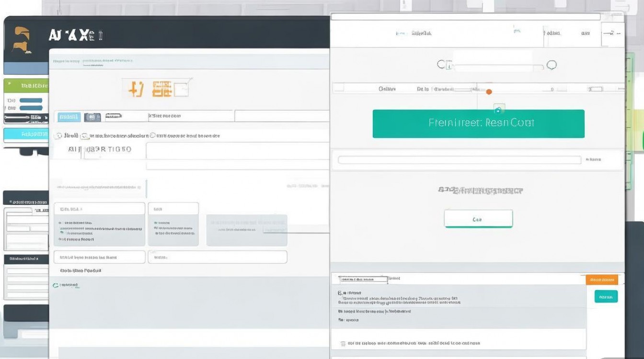Select the third radio button in the row
Viewport: 644px width, 359px height.
pyautogui.click(x=153, y=135)
